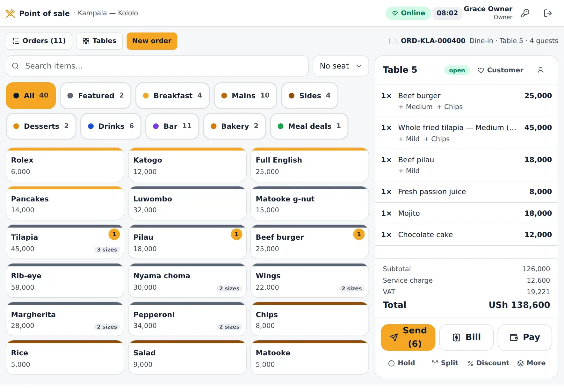
Task: Add Tilapia with 3 sizes
Action: 65,242
